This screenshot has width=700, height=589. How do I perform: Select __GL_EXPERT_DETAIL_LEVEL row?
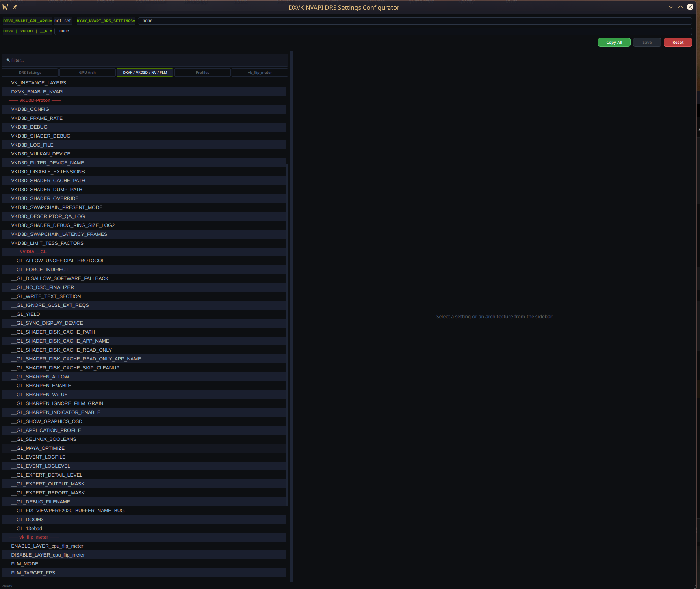click(144, 475)
